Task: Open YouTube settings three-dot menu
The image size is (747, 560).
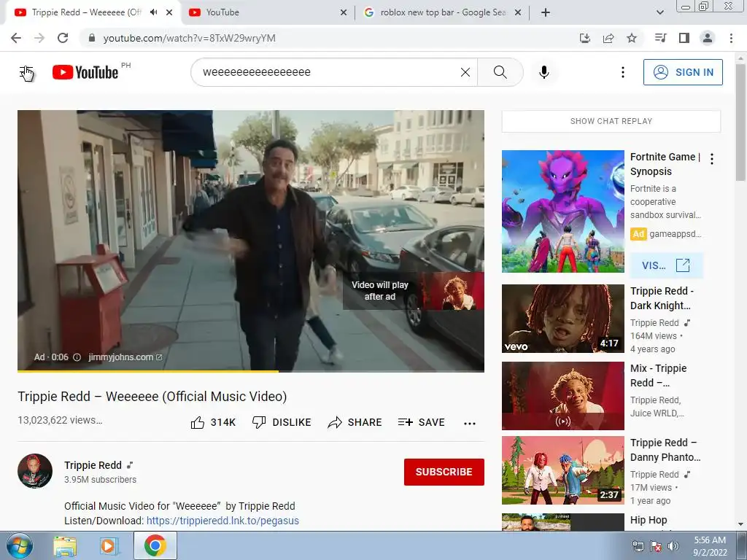Action: coord(623,72)
